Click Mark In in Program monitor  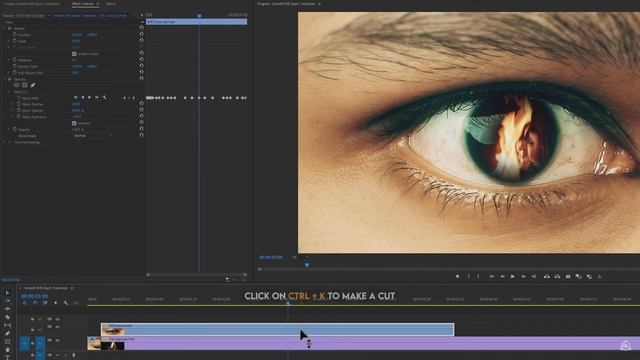(469, 276)
